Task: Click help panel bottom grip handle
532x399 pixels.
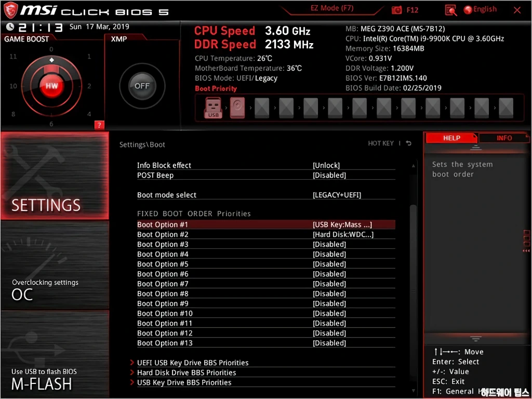Action: click(x=476, y=338)
